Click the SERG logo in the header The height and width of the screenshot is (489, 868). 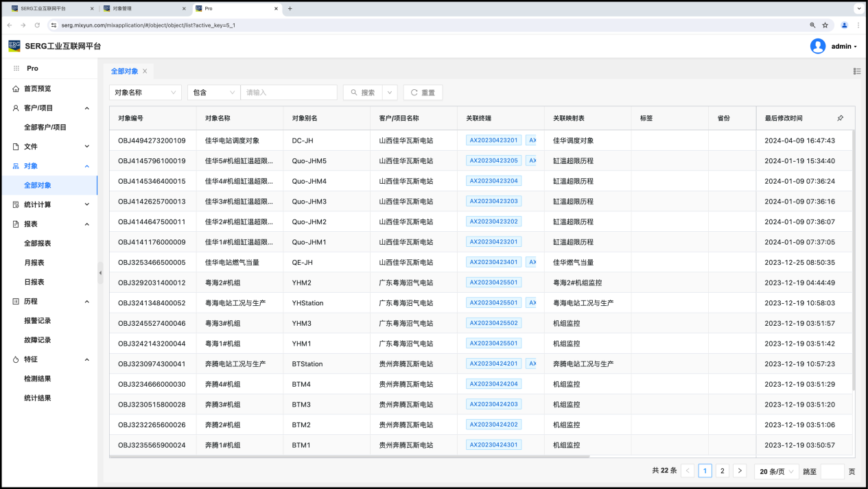[x=14, y=46]
